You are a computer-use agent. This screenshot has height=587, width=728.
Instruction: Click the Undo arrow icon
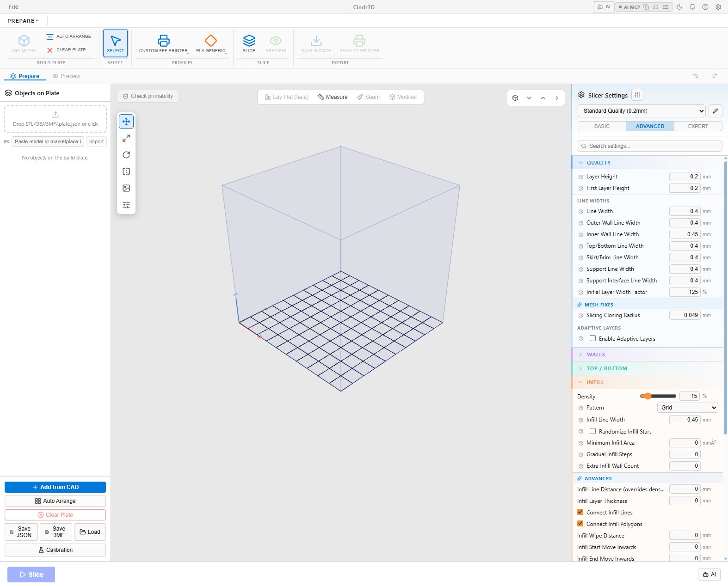pyautogui.click(x=696, y=76)
